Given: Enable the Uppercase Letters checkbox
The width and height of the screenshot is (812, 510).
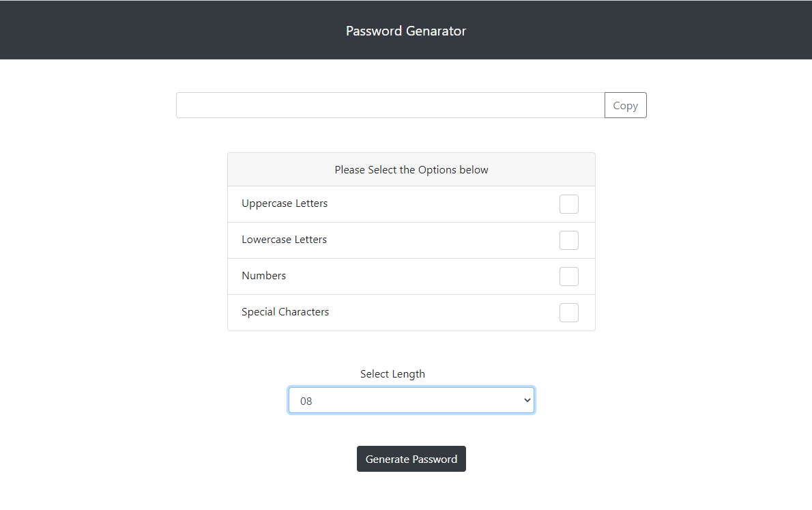Looking at the screenshot, I should pyautogui.click(x=568, y=204).
